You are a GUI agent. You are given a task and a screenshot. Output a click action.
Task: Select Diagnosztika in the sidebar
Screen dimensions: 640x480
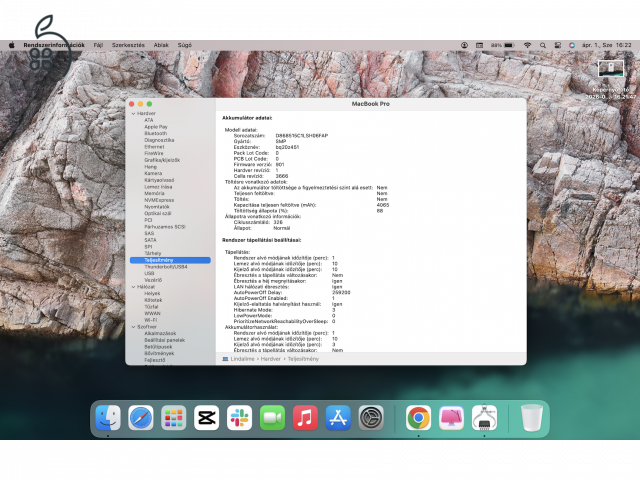point(159,140)
